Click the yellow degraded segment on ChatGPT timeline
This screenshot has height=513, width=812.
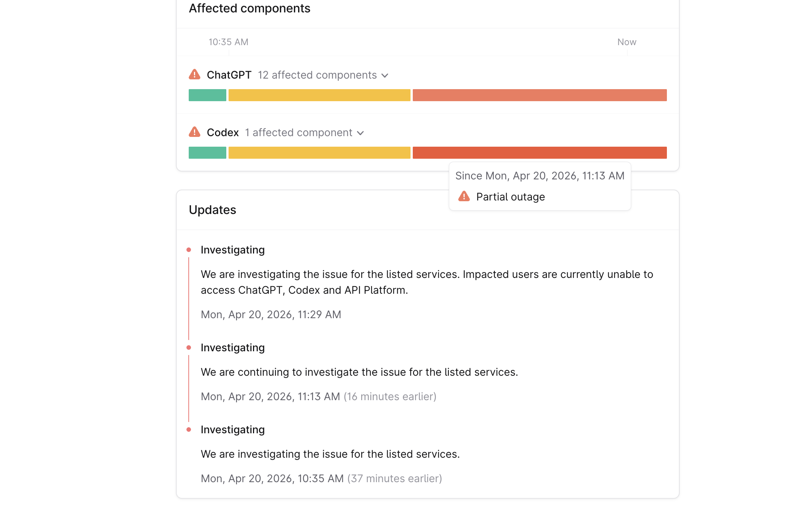[x=319, y=95]
